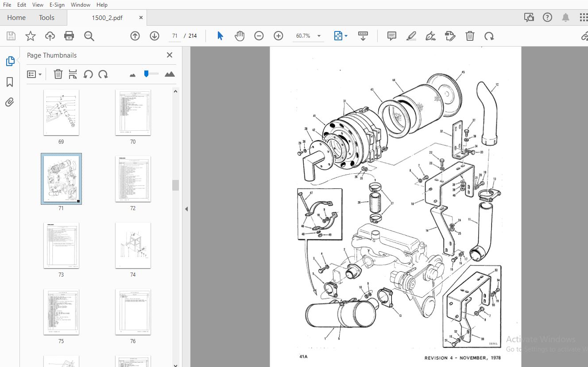Choose the selection arrow tool
Screen dimensions: 588x367
pyautogui.click(x=220, y=36)
